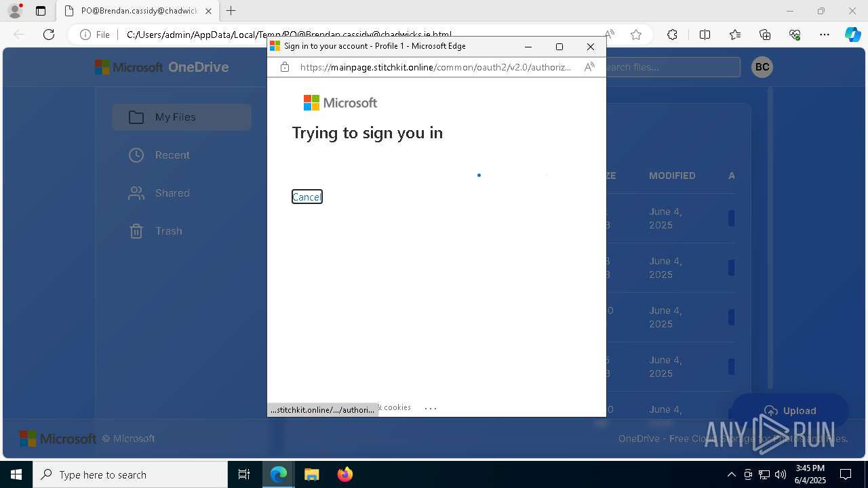Open Collections icon in toolbar

pos(765,35)
